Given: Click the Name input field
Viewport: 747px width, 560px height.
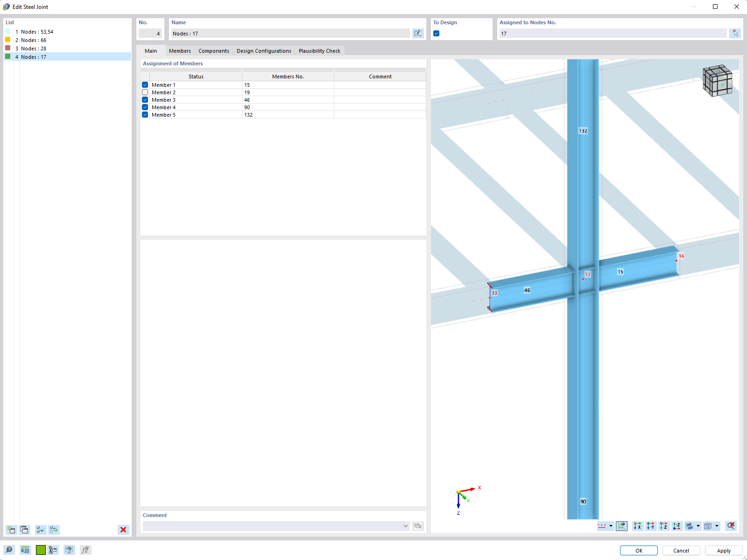Looking at the screenshot, I should [x=290, y=33].
